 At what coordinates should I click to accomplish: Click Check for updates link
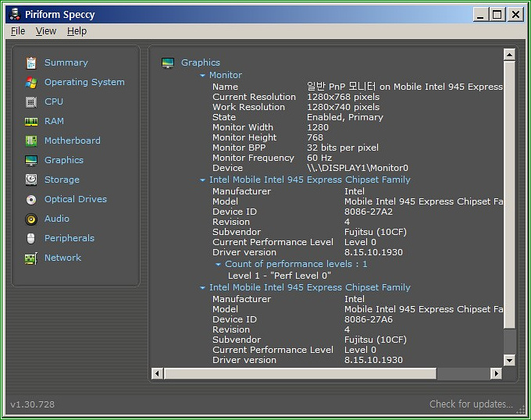coord(471,404)
